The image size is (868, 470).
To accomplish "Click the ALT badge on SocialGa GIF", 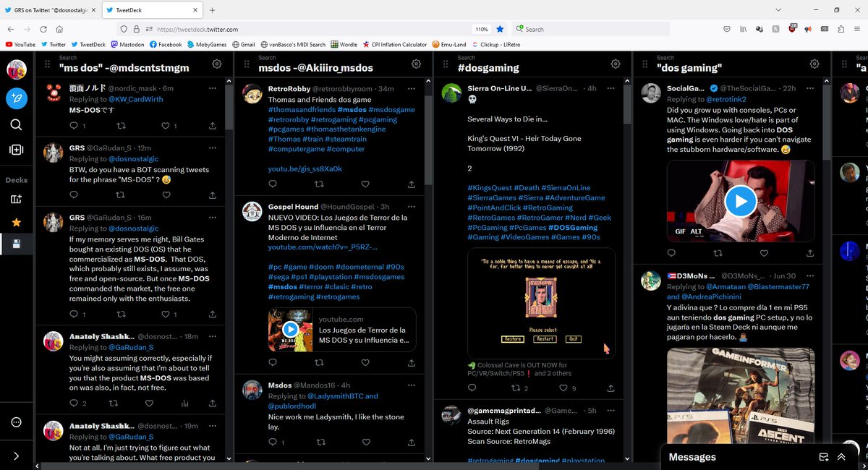I will pyautogui.click(x=697, y=231).
